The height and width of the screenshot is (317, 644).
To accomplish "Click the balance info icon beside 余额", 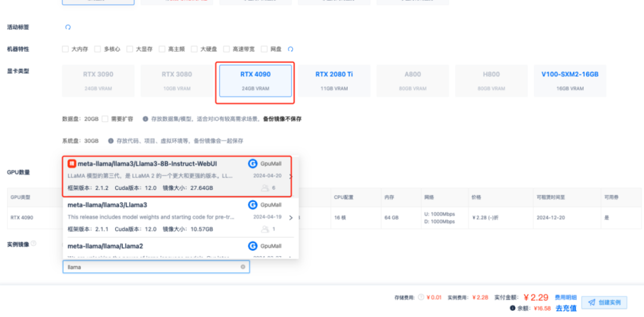I will point(513,308).
